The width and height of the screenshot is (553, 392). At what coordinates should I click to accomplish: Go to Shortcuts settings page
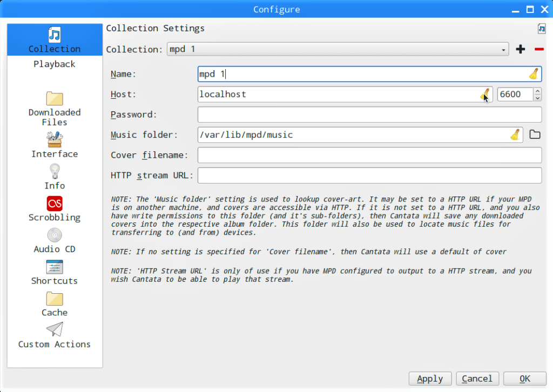55,272
